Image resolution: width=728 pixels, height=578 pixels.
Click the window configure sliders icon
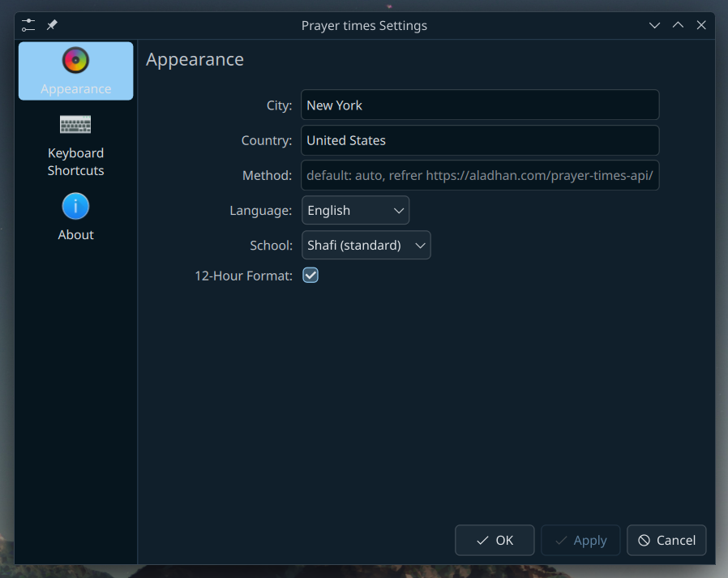pos(28,25)
